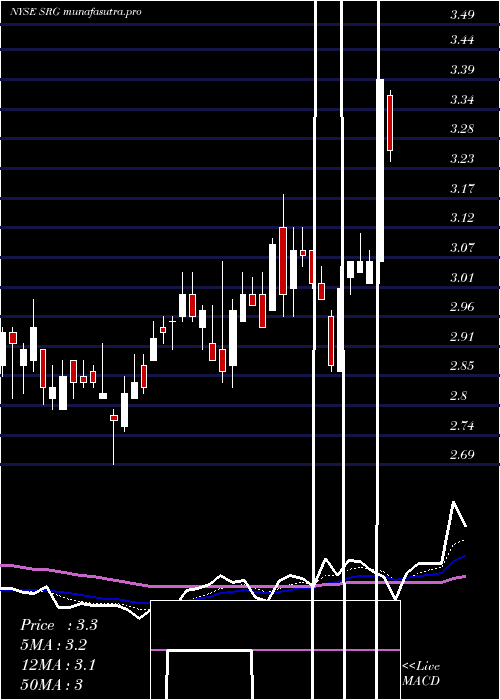Click the Price : 3.3 readout
The width and height of the screenshot is (500, 700).
(x=59, y=625)
